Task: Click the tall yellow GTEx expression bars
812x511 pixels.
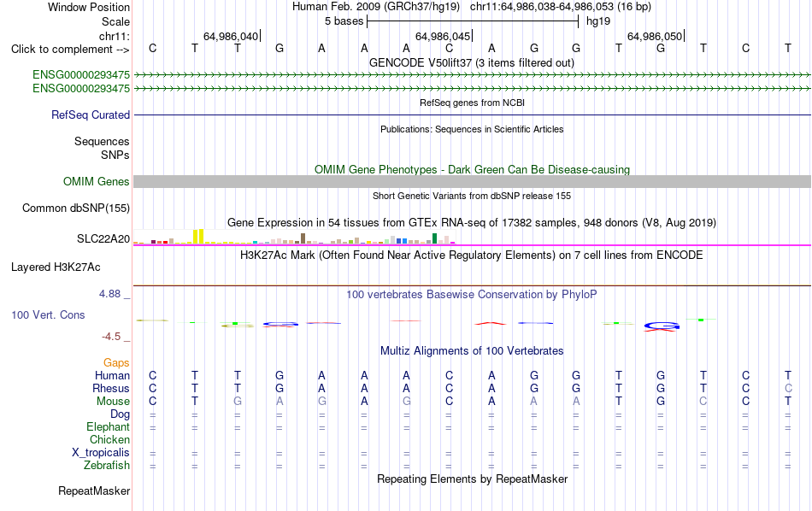Action: [x=198, y=236]
